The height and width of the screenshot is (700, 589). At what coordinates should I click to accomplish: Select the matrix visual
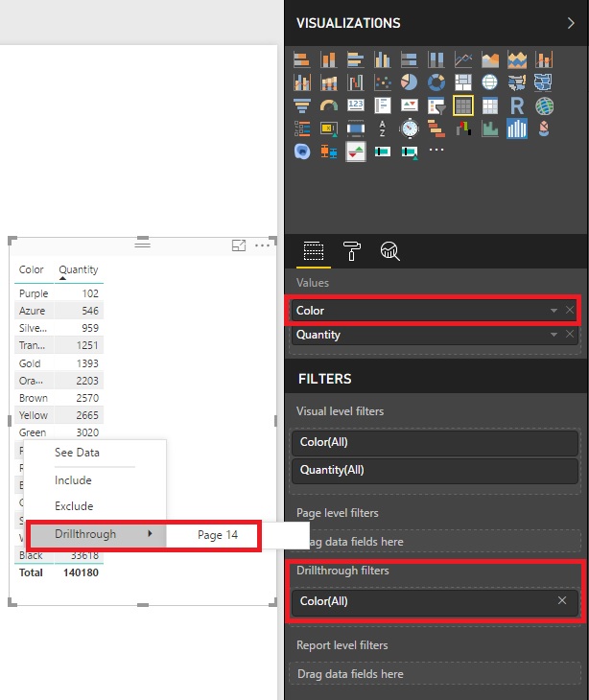coord(490,105)
